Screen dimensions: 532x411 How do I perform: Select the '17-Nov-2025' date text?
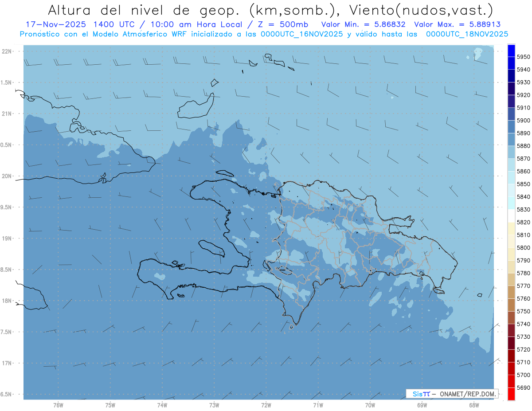coord(55,24)
